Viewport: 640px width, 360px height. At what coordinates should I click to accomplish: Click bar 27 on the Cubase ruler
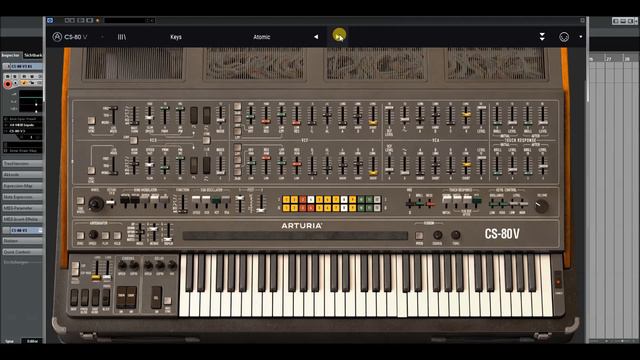609,59
